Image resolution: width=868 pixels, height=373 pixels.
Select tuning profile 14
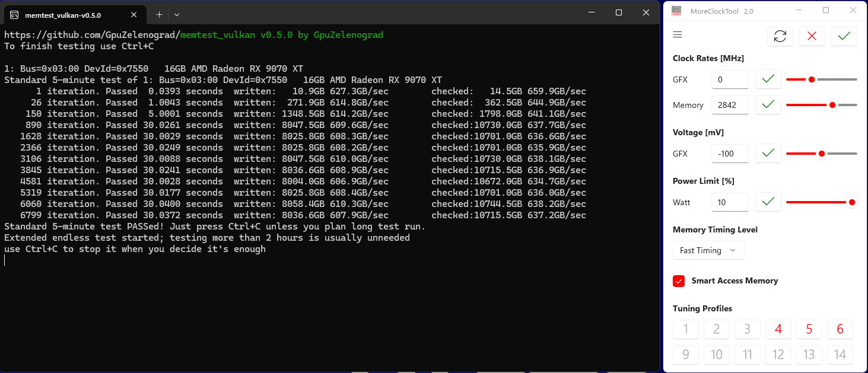(x=840, y=355)
